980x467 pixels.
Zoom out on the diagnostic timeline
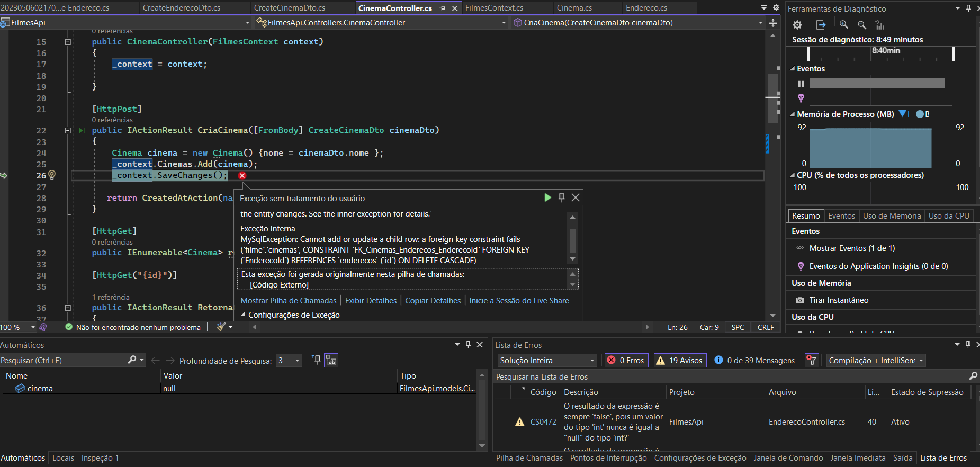point(862,25)
